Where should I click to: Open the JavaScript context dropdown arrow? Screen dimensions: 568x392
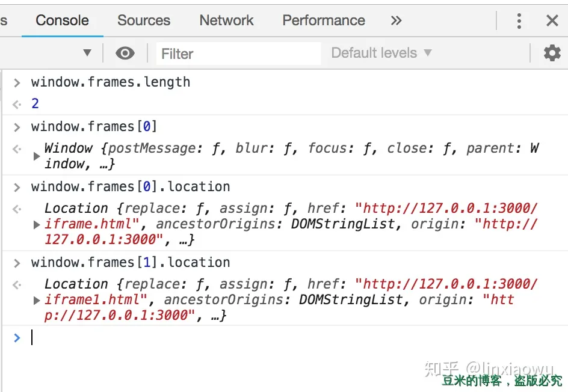(x=87, y=53)
